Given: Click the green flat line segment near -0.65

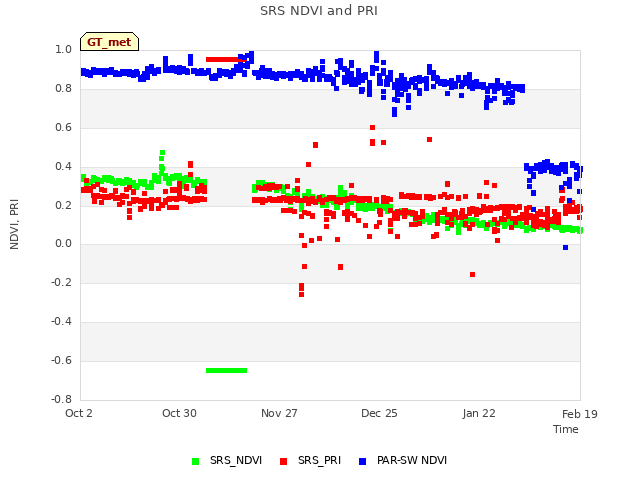Looking at the screenshot, I should click(227, 371).
